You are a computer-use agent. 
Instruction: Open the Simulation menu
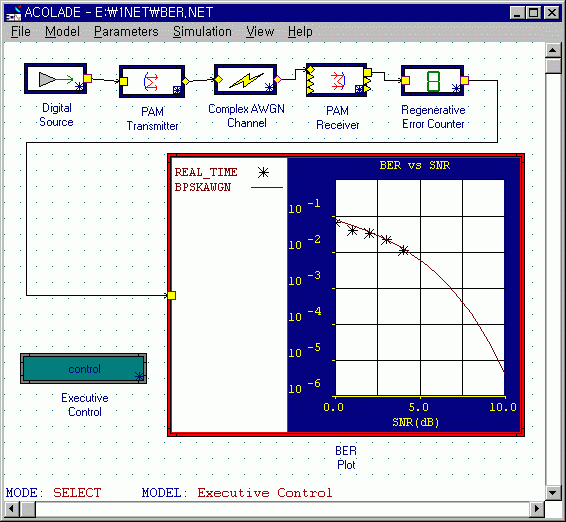tap(202, 31)
